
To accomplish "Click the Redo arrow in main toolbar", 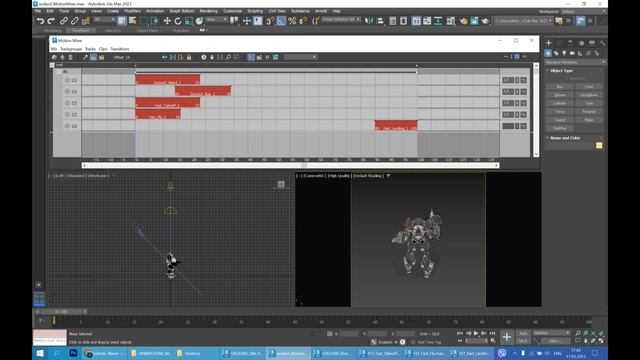I will 51,21.
